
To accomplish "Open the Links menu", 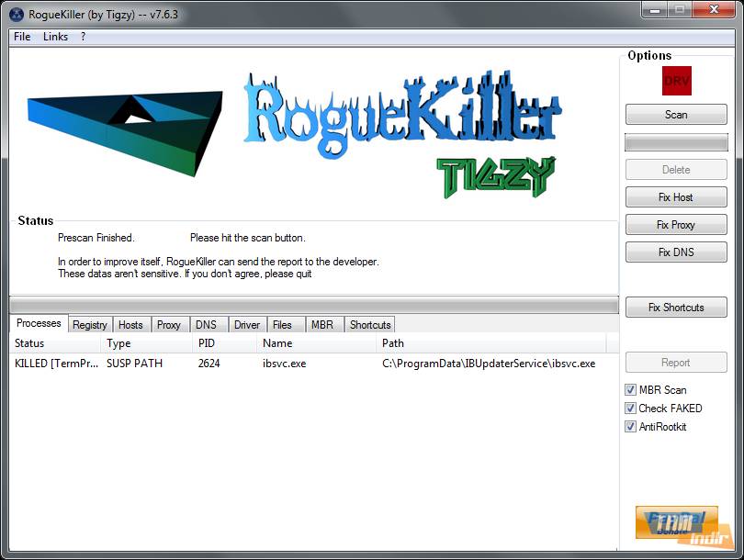I will point(55,37).
